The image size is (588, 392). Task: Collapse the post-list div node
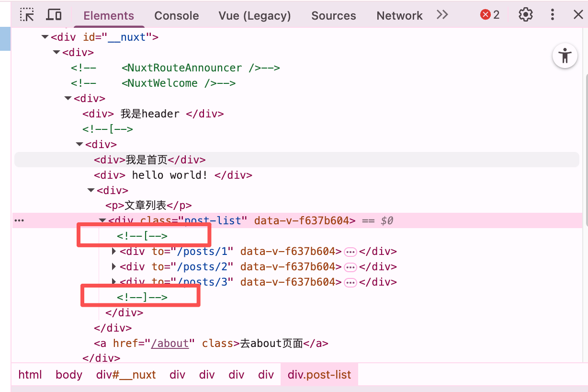pyautogui.click(x=102, y=221)
